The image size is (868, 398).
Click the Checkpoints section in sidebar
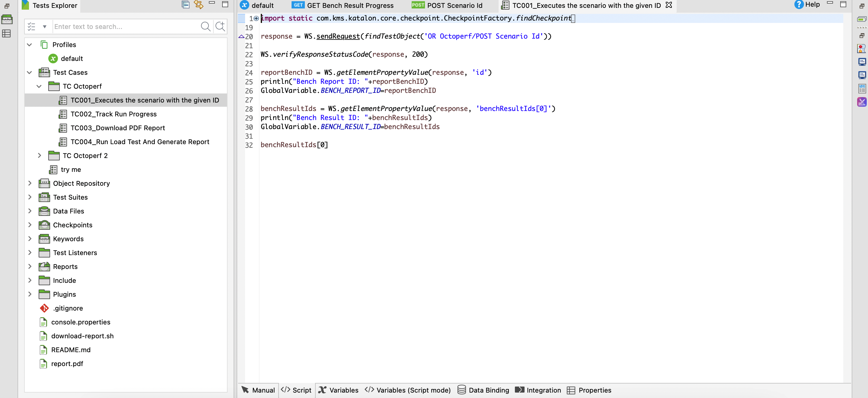(x=72, y=224)
